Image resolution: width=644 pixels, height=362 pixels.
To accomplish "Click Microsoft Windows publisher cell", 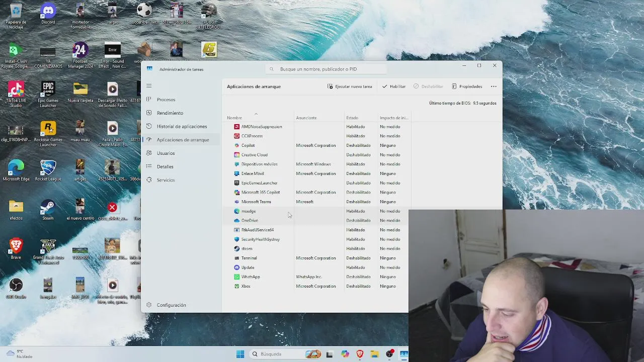I will (x=313, y=164).
